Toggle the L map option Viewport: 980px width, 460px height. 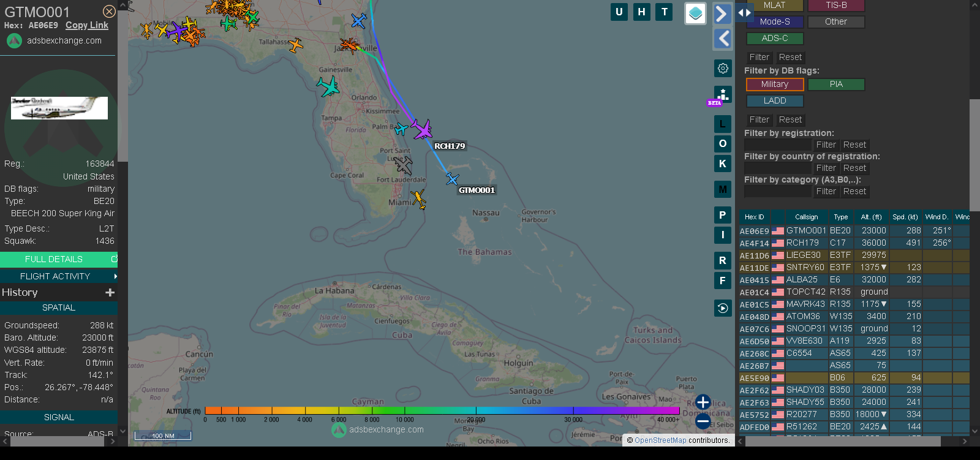(723, 124)
